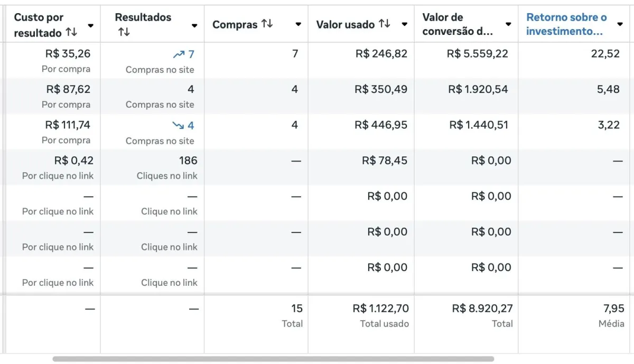Click the Resultados sort arrows icon
634x364 pixels.
(x=124, y=33)
